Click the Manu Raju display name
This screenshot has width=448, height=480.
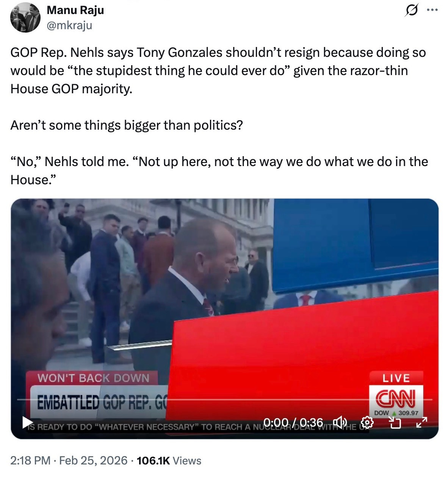[75, 10]
